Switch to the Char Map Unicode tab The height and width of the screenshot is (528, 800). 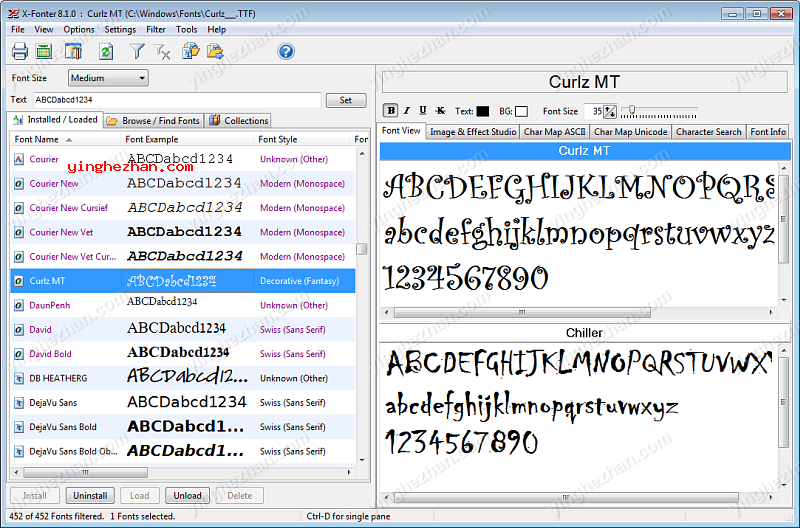pos(630,132)
